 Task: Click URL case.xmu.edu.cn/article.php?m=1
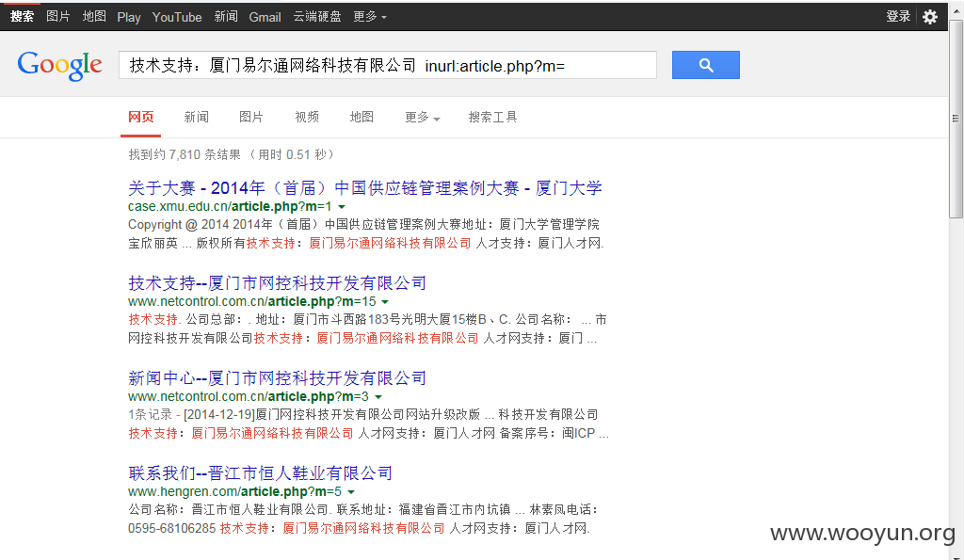pos(230,206)
